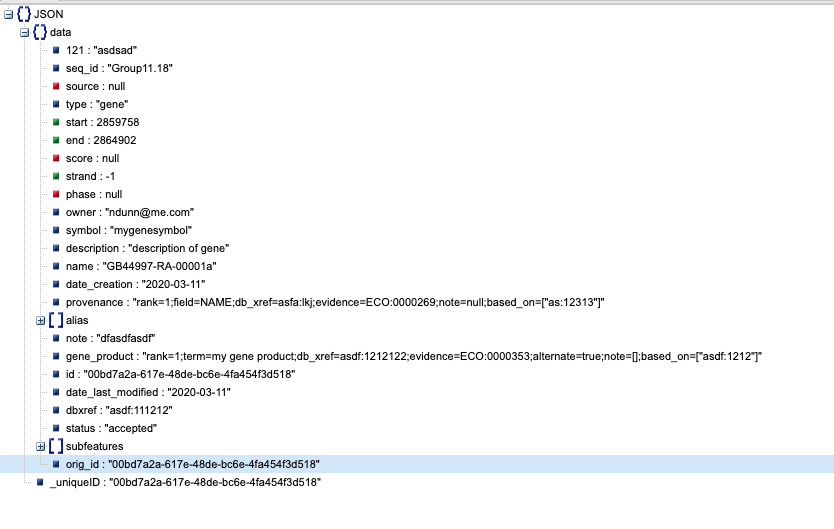Select the id : "00bd7a2a-…" row text
The image size is (834, 529).
pos(180,374)
